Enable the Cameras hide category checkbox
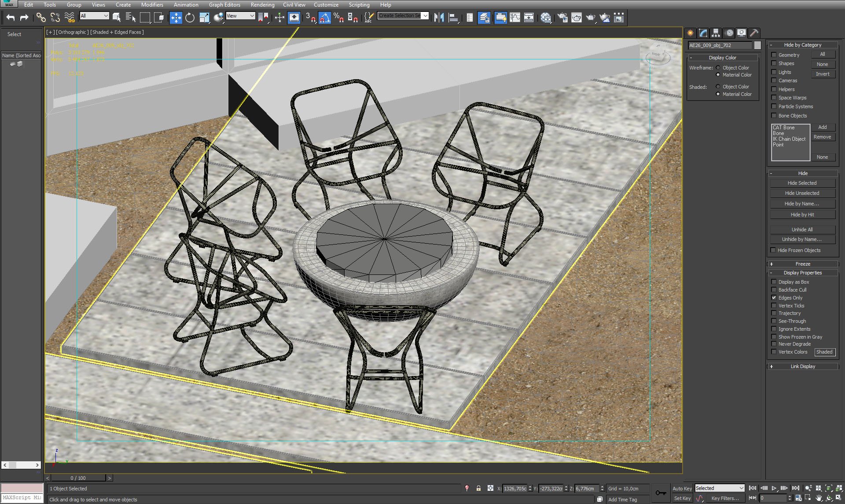This screenshot has height=504, width=845. 774,80
